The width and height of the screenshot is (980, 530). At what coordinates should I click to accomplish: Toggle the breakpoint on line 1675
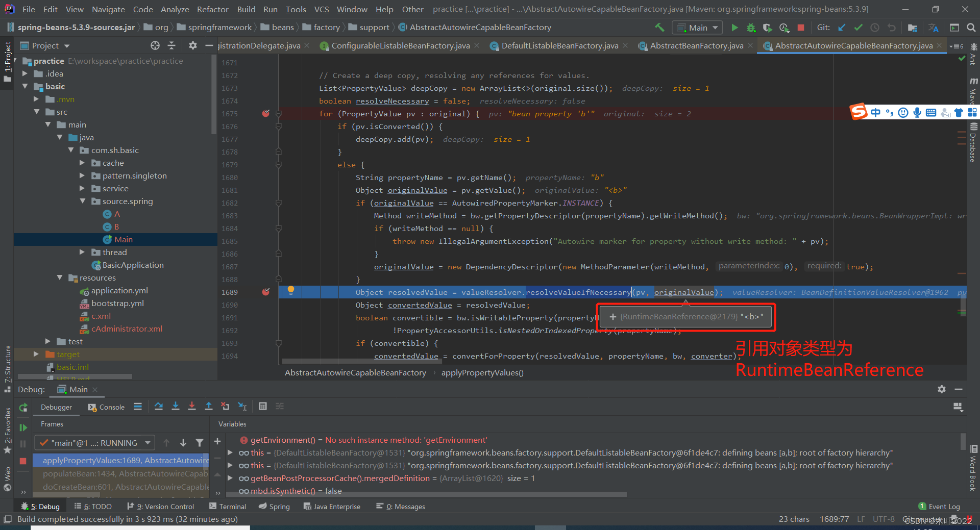pos(266,113)
